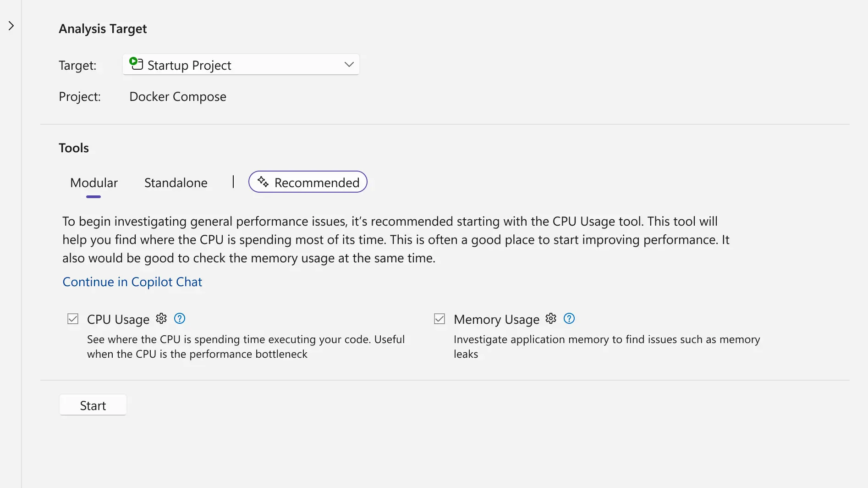Image resolution: width=868 pixels, height=488 pixels.
Task: Open Memory Usage settings gear
Action: (550, 318)
